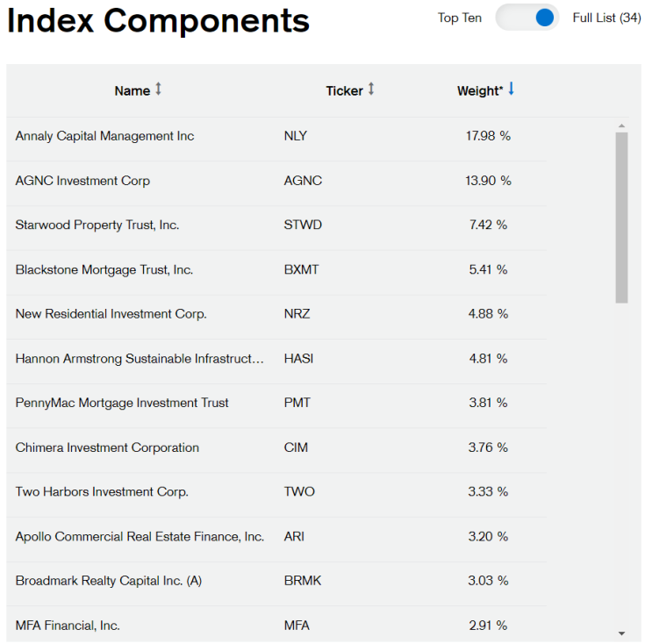The height and width of the screenshot is (644, 652).
Task: Click the vertical scrollbar thumb
Action: point(621,218)
